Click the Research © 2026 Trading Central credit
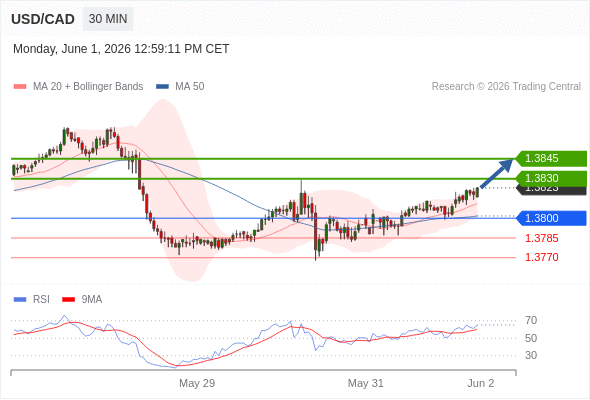This screenshot has height=400, width=590. point(506,87)
